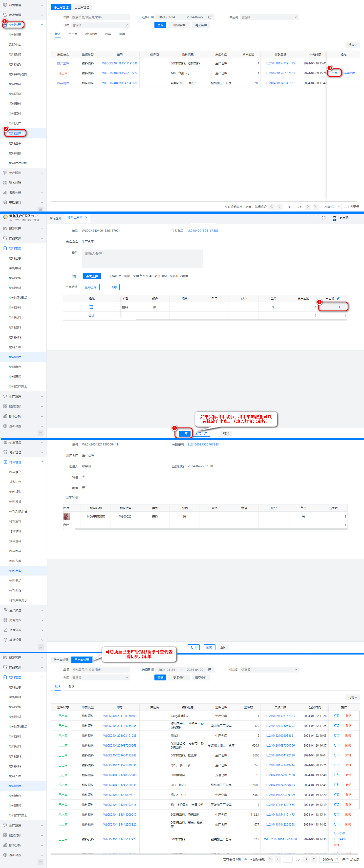Click the trash icon in the 出库明细 row
This screenshot has height=868, width=364.
click(x=91, y=307)
